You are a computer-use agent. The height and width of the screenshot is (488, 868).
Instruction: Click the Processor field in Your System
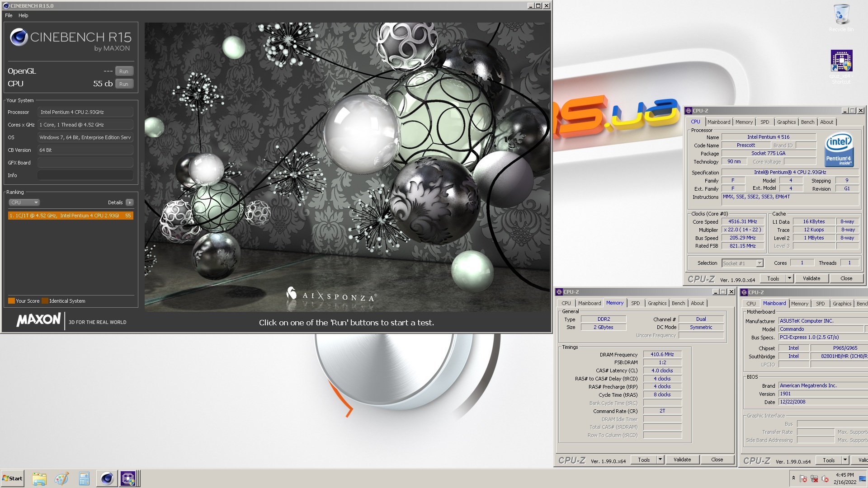85,112
